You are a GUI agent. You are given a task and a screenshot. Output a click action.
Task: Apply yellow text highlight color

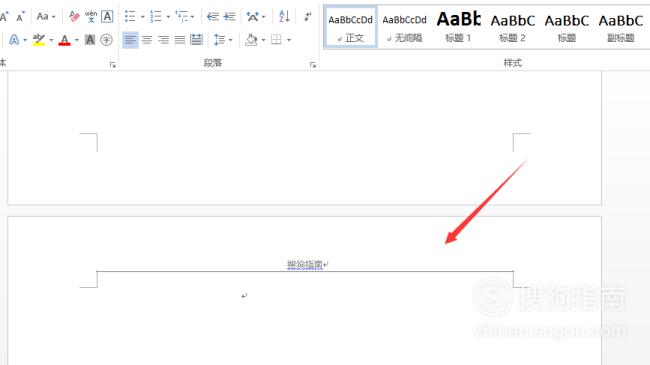point(39,40)
